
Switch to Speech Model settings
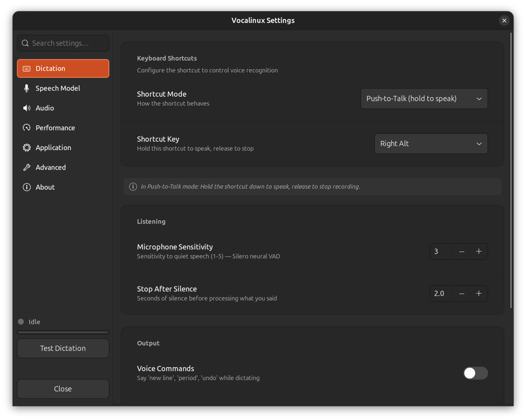[63, 88]
